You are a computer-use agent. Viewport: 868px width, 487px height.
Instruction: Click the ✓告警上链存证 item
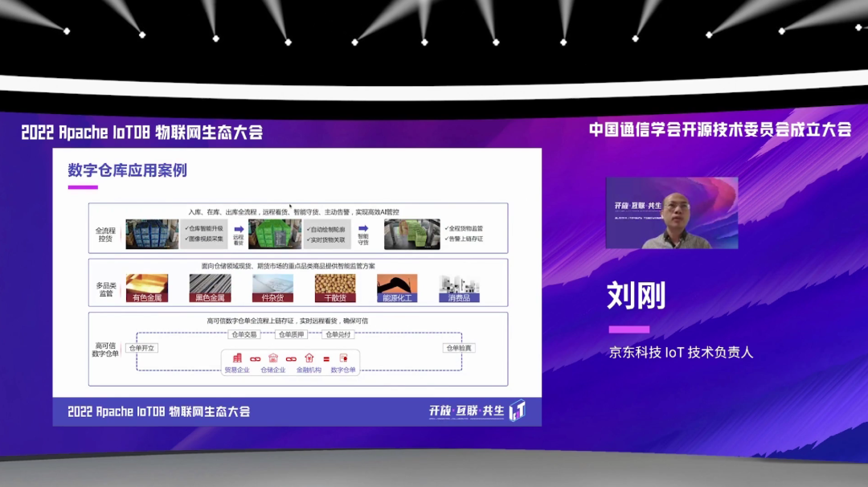[x=464, y=239]
